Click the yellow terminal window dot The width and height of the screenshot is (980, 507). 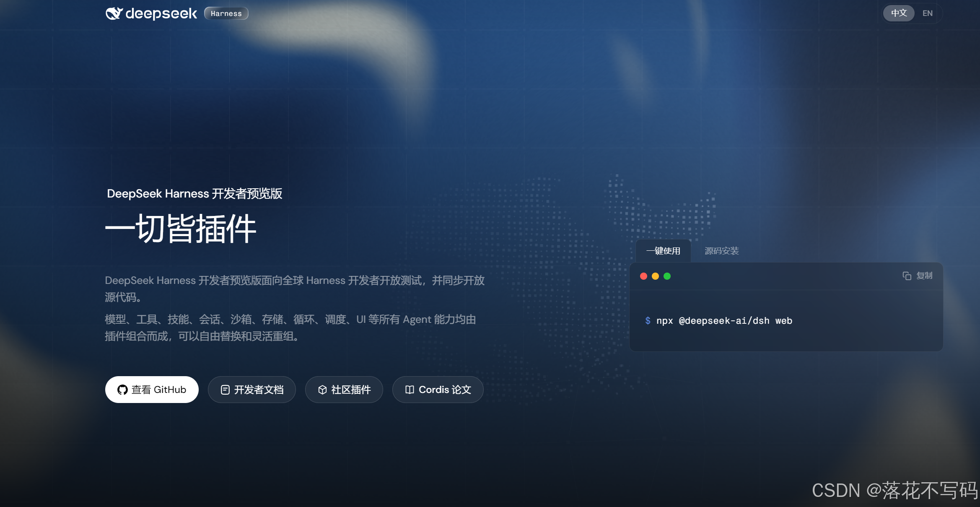point(655,276)
